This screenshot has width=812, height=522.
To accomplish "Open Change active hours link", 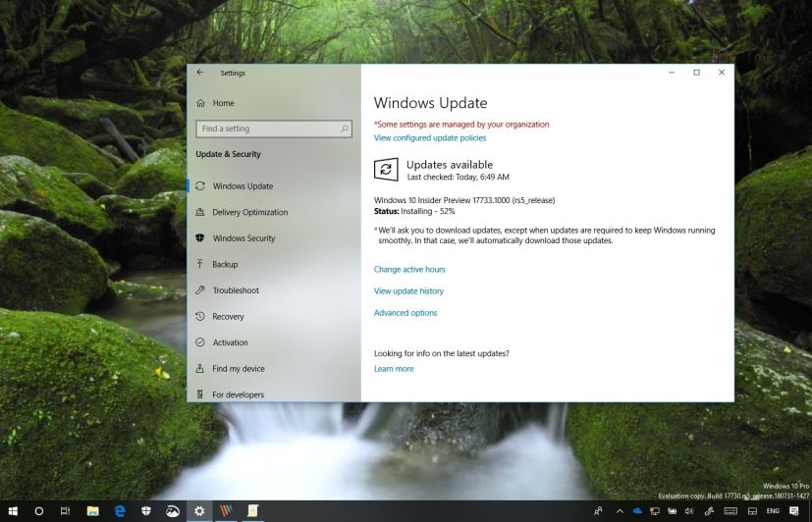I will (409, 270).
